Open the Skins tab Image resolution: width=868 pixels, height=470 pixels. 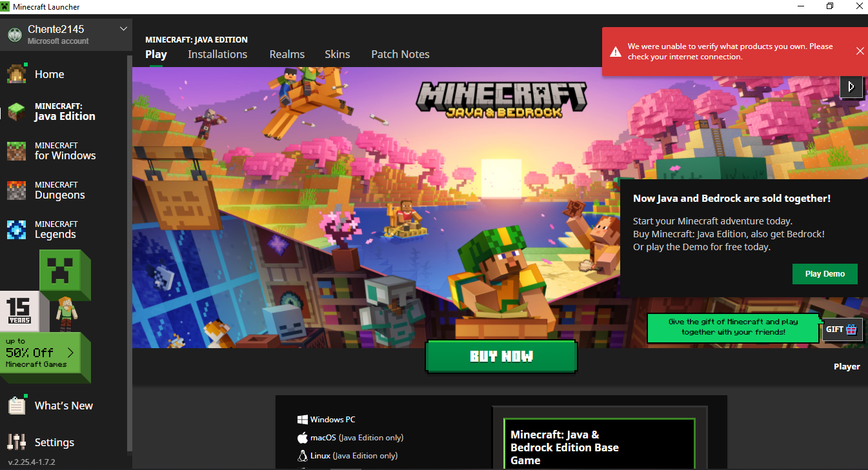pos(338,54)
